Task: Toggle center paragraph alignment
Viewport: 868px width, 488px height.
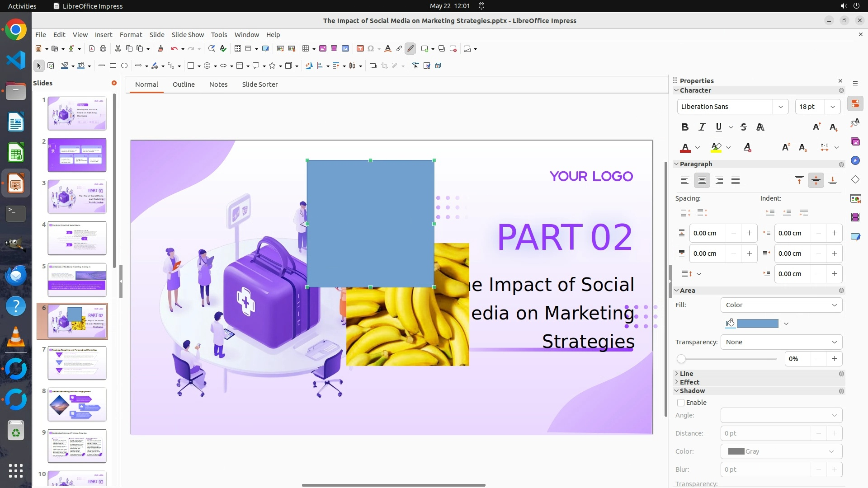Action: point(702,180)
